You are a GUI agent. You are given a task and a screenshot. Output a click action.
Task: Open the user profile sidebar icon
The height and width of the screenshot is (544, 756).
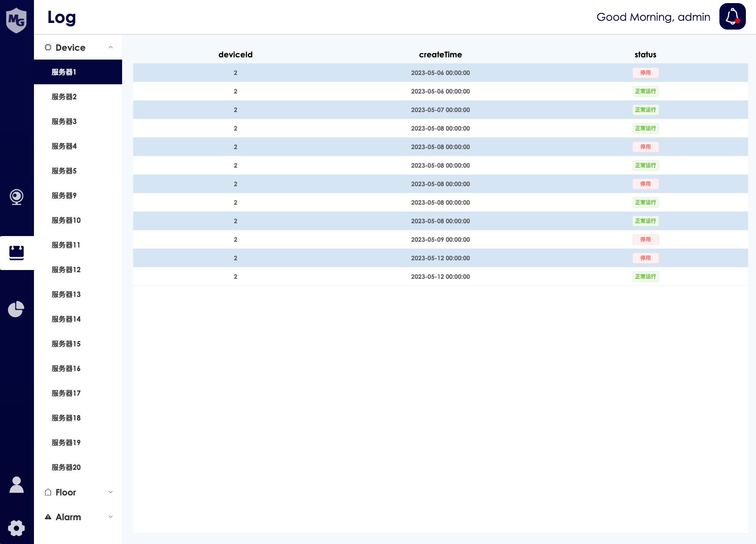coord(16,485)
